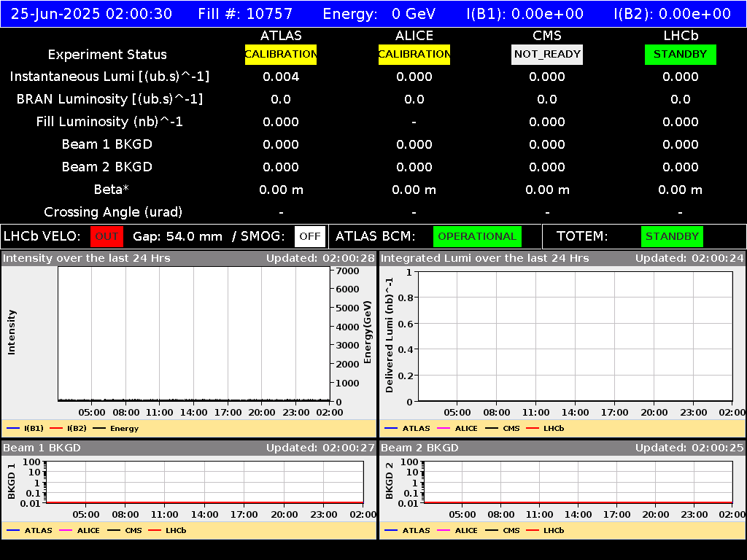Image resolution: width=747 pixels, height=560 pixels.
Task: Click the Intensity chart Updated: 02:00:28 timestamp
Action: 320,259
